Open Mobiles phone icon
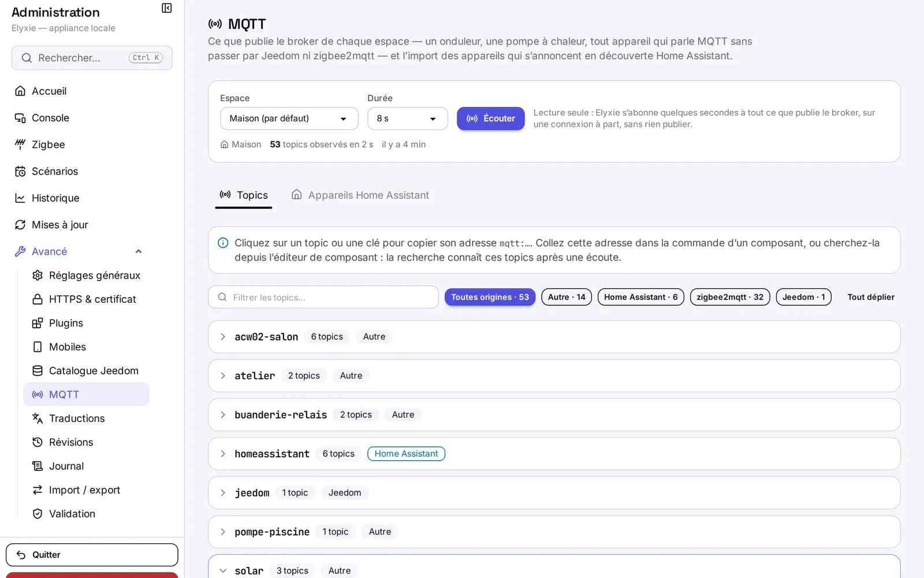This screenshot has height=578, width=924. click(x=38, y=347)
